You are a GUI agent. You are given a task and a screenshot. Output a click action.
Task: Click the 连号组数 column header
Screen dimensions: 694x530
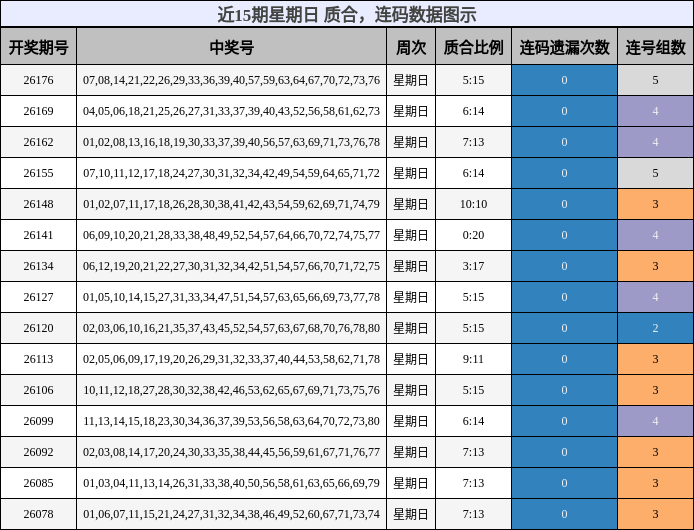(x=655, y=46)
